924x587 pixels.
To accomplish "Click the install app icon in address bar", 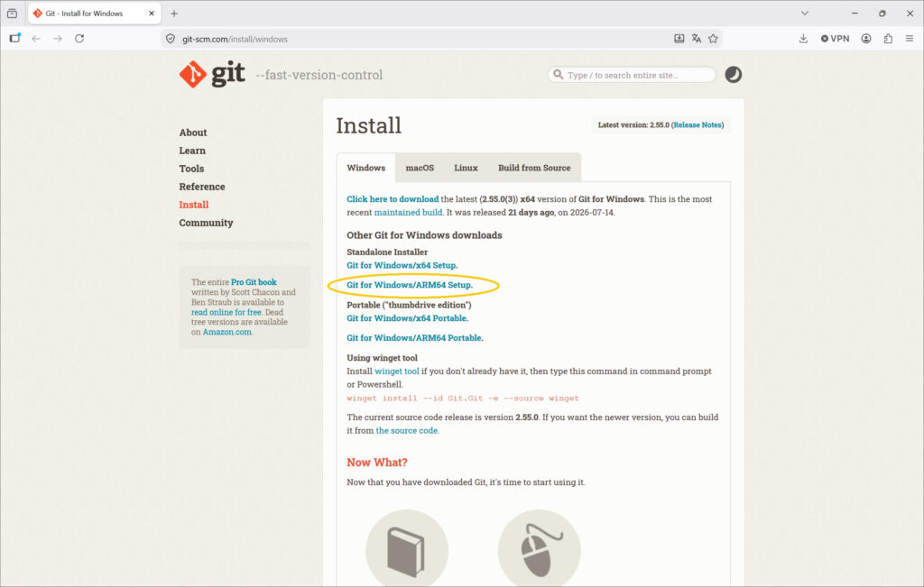I will [x=679, y=39].
